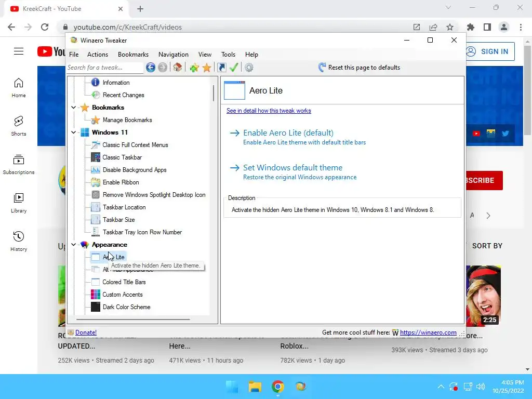
Task: Open YouTube History in sidebar
Action: point(19,241)
